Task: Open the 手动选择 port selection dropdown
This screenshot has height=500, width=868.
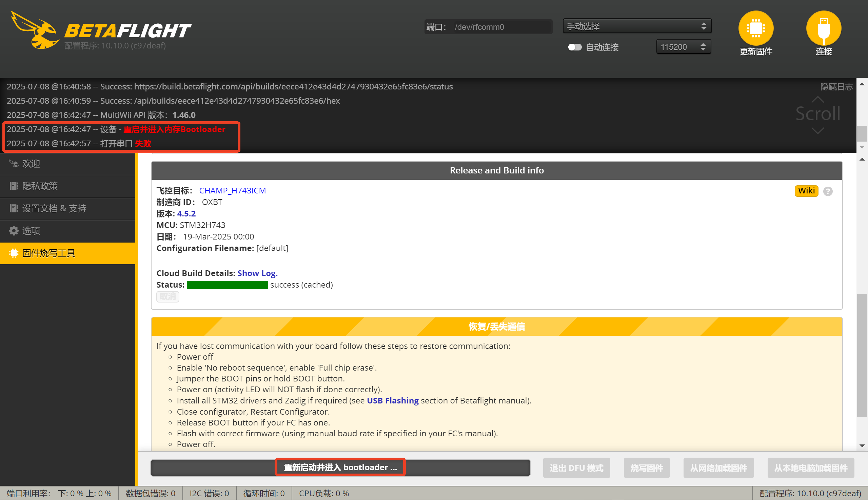Action: click(637, 26)
